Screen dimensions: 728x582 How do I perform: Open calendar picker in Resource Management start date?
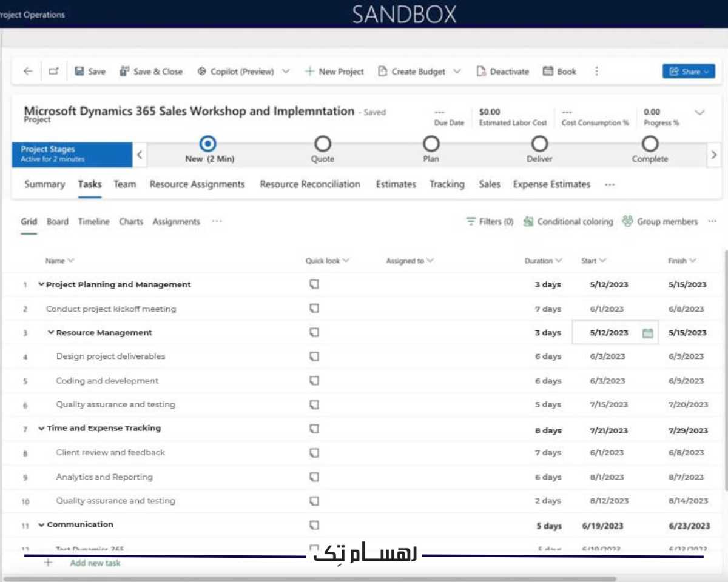tap(647, 333)
